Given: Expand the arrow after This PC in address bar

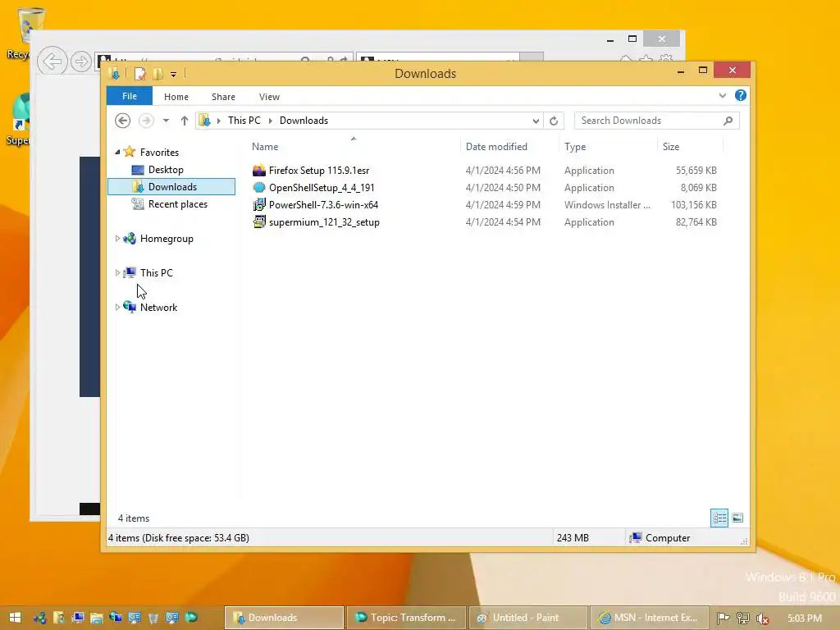Looking at the screenshot, I should 271,121.
